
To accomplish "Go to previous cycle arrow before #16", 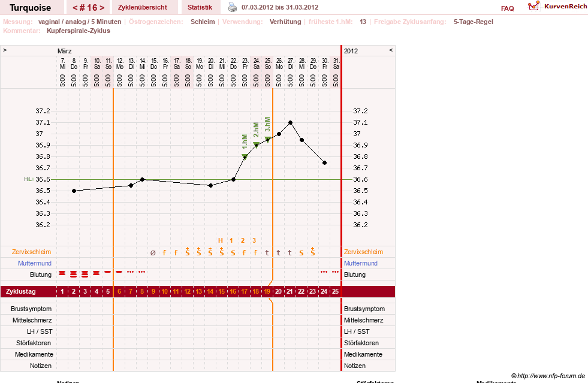I will click(75, 8).
